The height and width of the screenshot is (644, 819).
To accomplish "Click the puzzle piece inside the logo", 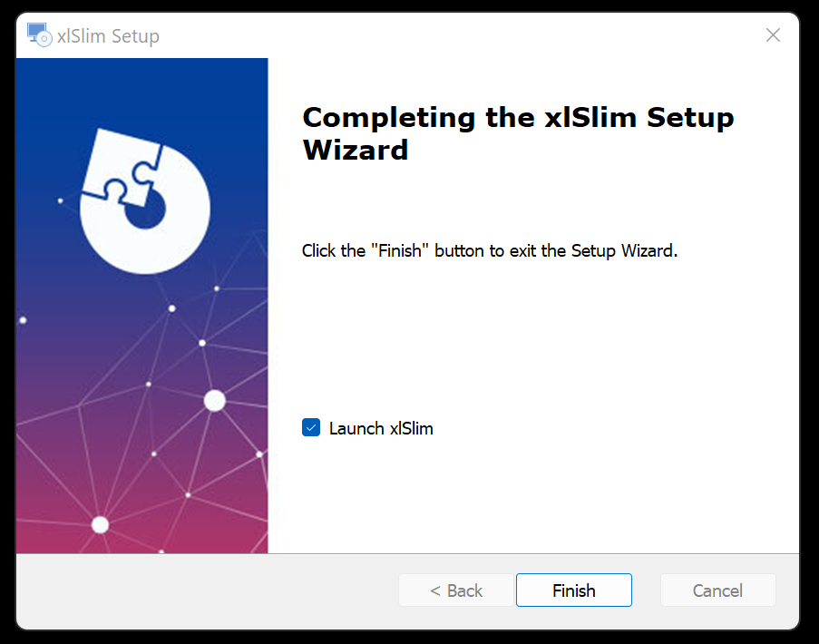I will [x=122, y=167].
